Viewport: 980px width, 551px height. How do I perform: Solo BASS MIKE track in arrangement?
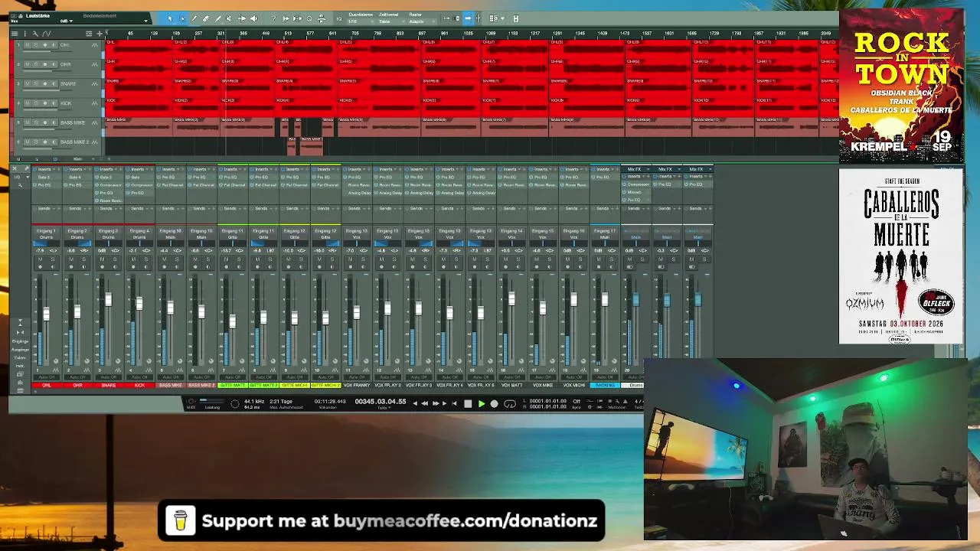[35, 122]
